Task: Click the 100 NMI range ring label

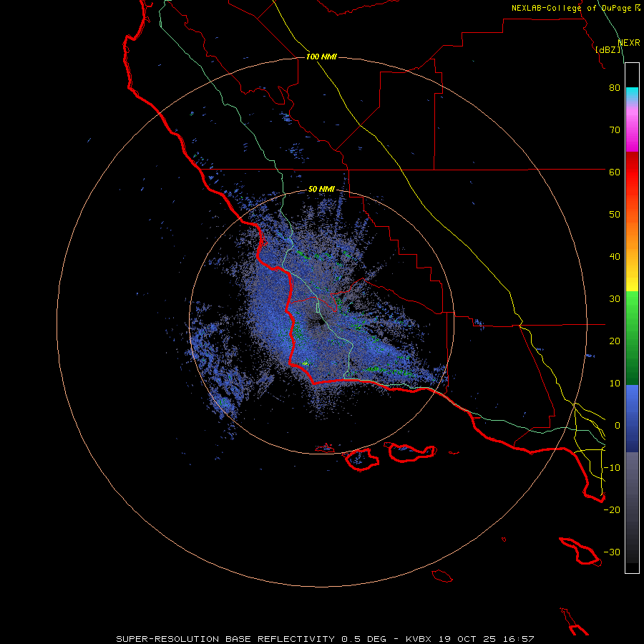Action: 321,57
